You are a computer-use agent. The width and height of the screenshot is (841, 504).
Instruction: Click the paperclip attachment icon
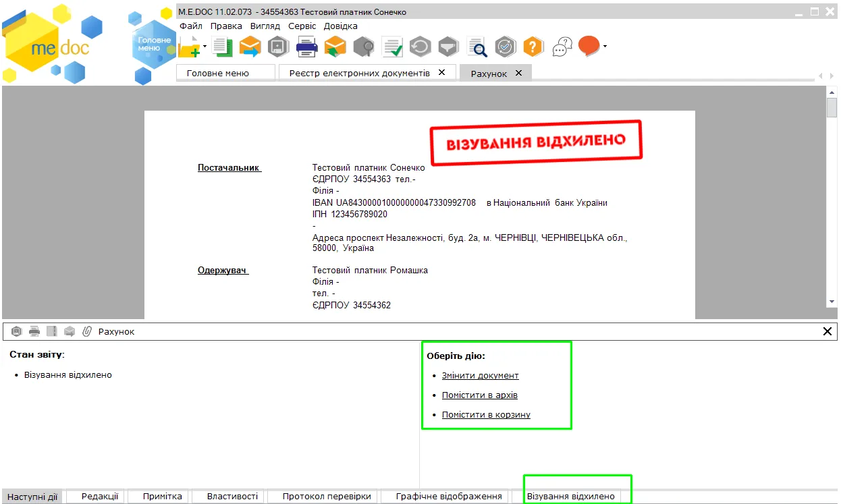(x=86, y=331)
